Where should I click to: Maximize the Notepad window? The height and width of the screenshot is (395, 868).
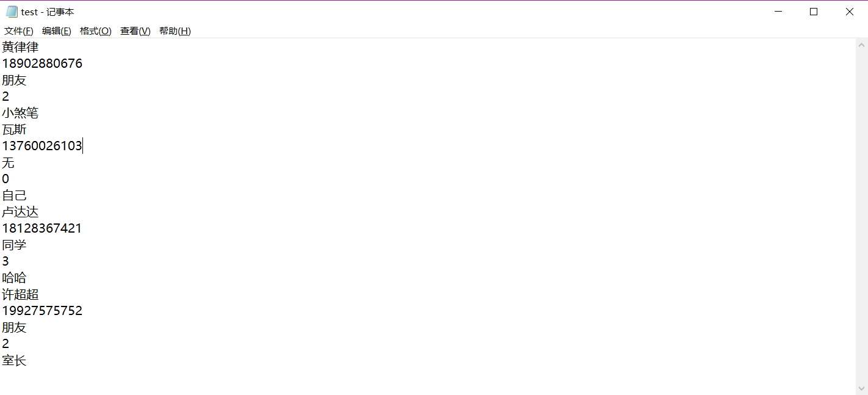814,12
